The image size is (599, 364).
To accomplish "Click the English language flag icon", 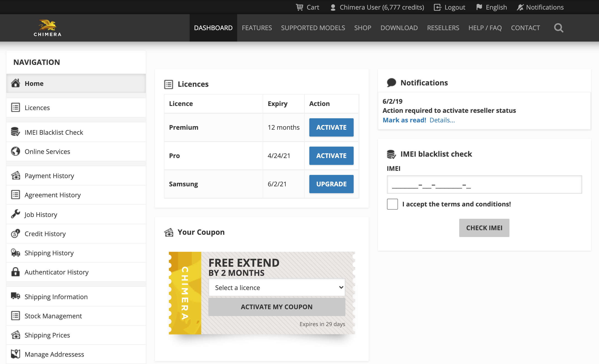I will (x=479, y=7).
